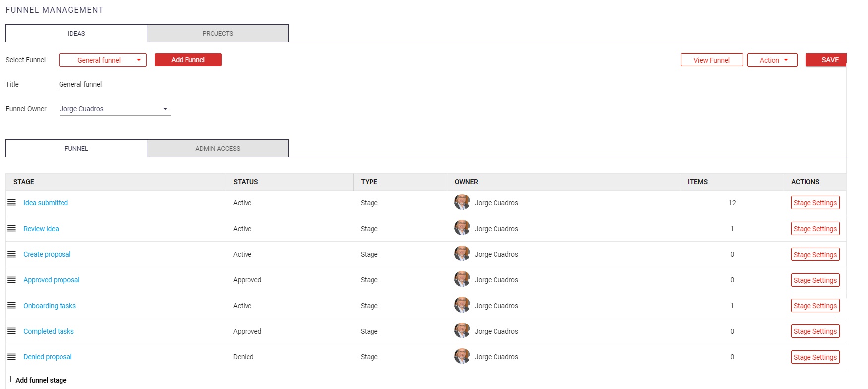This screenshot has height=389, width=868.
Task: Click owner avatar in Completed tasks row
Action: [462, 331]
